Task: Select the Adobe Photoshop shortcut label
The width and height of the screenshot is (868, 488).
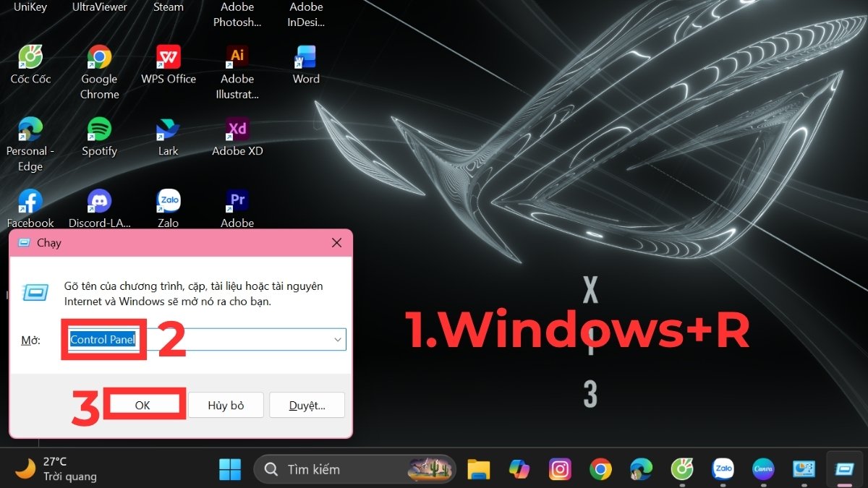Action: [237, 14]
